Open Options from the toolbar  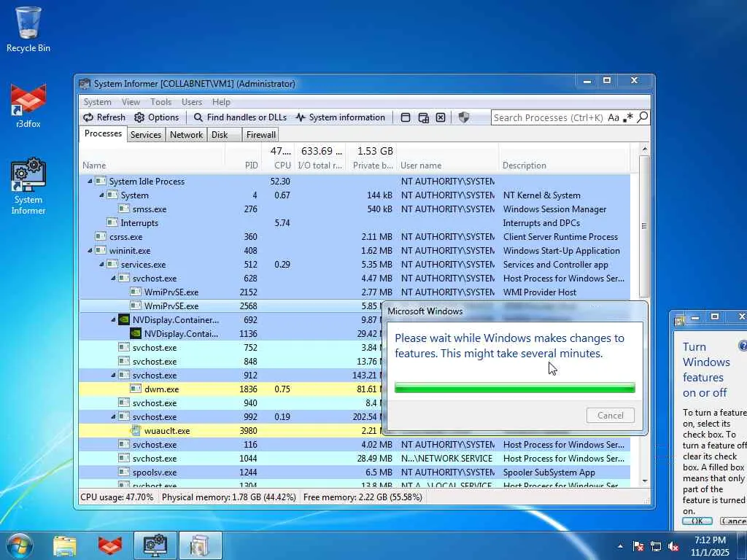point(157,117)
